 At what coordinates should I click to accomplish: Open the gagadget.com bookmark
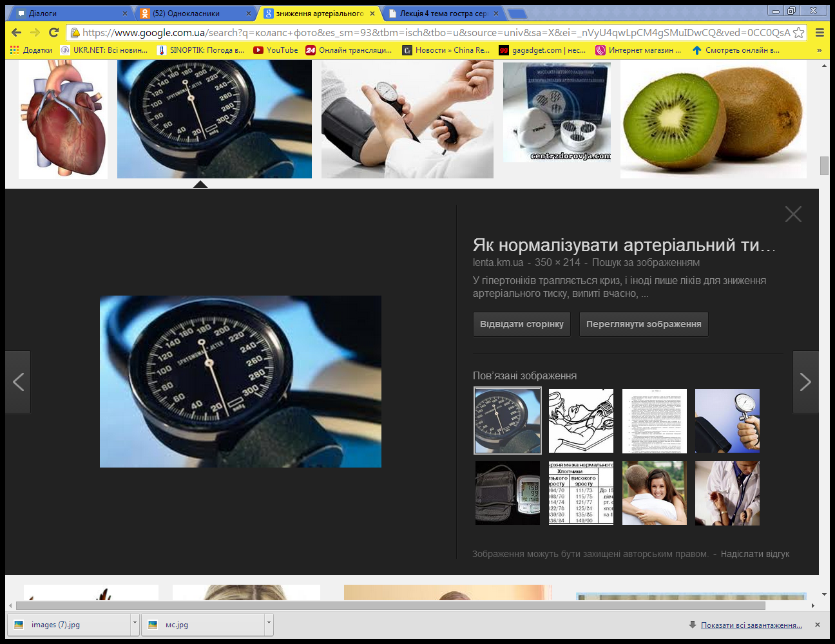[x=542, y=50]
